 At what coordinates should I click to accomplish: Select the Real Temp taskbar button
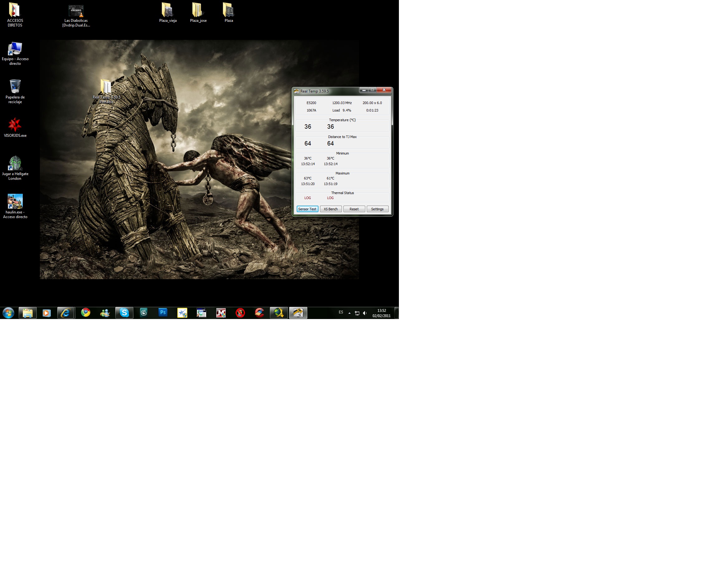pyautogui.click(x=298, y=313)
